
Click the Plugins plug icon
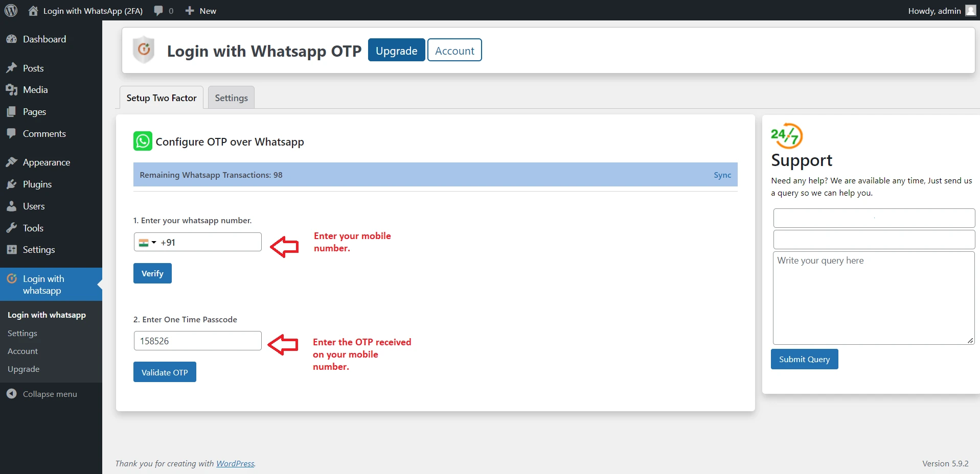pyautogui.click(x=12, y=184)
